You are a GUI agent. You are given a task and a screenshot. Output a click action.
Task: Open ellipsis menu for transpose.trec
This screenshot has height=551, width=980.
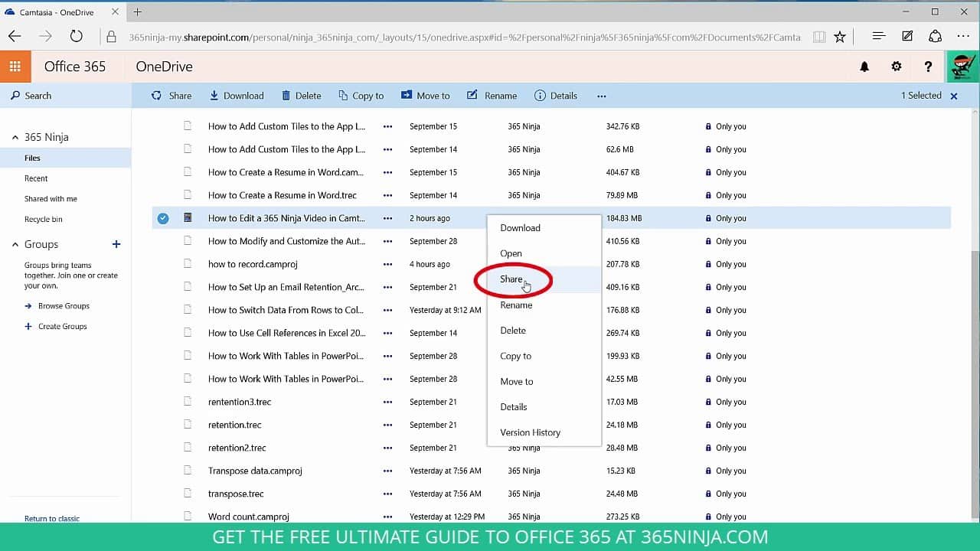pyautogui.click(x=387, y=494)
